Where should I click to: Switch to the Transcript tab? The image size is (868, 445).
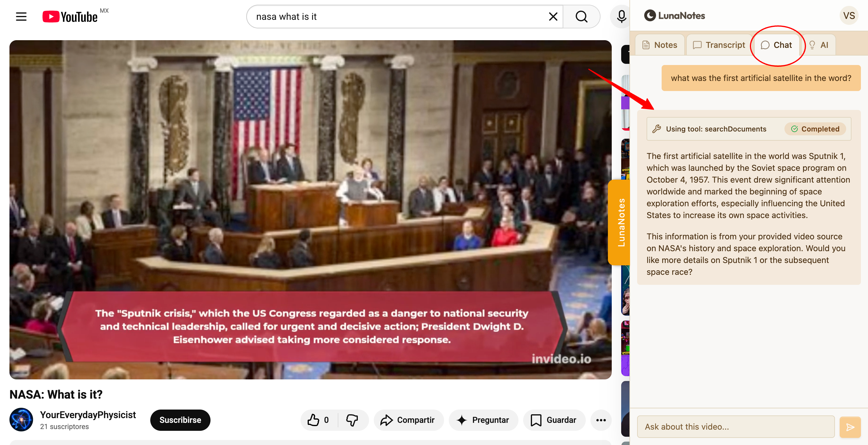click(x=719, y=45)
